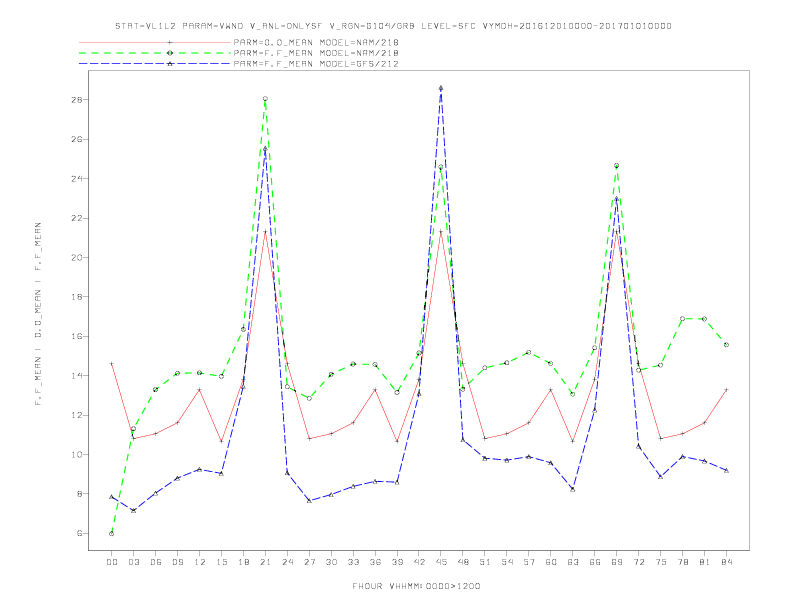This screenshot has width=792, height=612.
Task: Click y-axis tick label 22
Action: coord(77,218)
